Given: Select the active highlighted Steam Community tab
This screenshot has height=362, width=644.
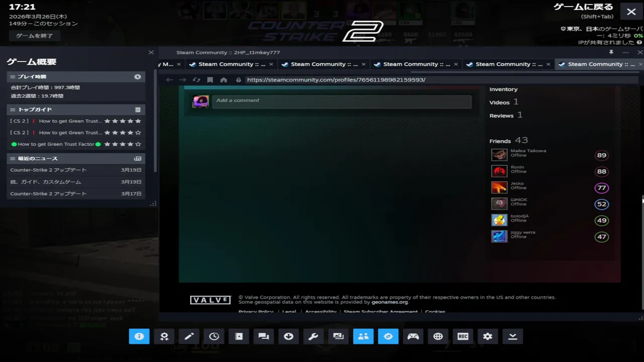Looking at the screenshot, I should click(600, 64).
